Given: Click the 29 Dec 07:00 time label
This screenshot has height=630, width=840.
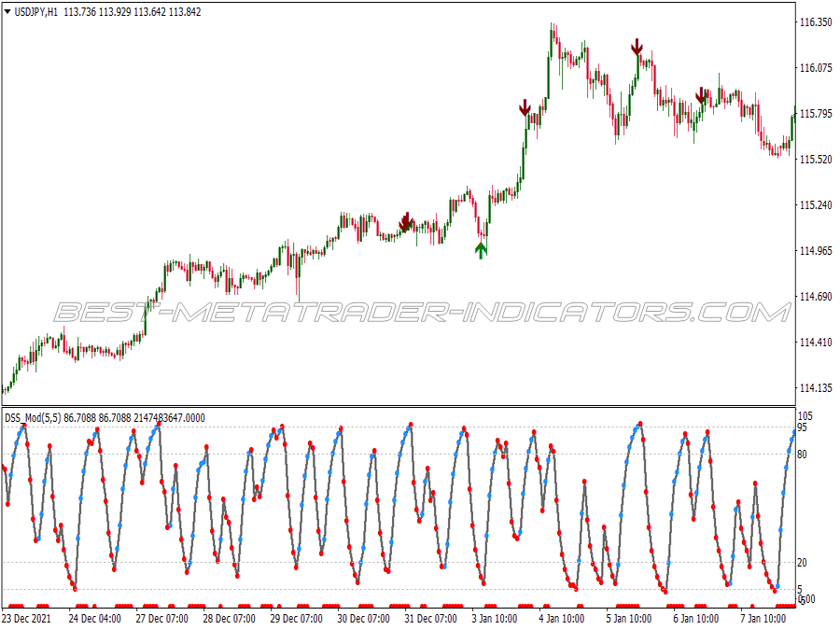Looking at the screenshot, I should point(296,619).
